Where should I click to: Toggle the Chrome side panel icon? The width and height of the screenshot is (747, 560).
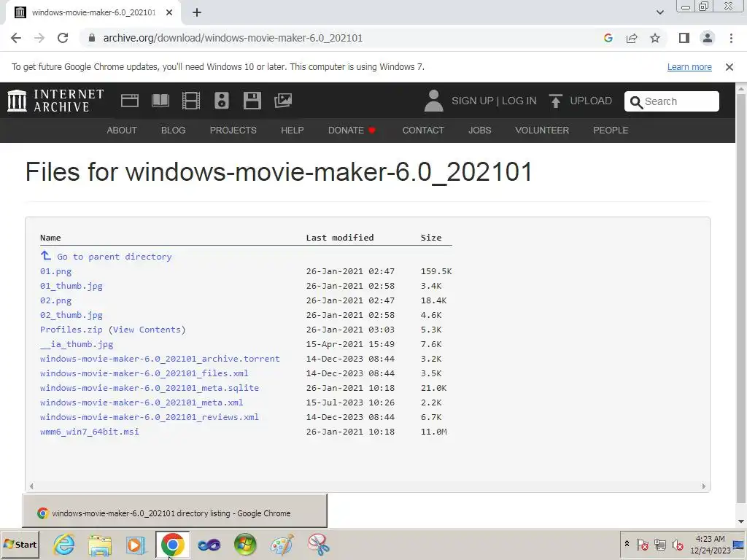click(684, 38)
